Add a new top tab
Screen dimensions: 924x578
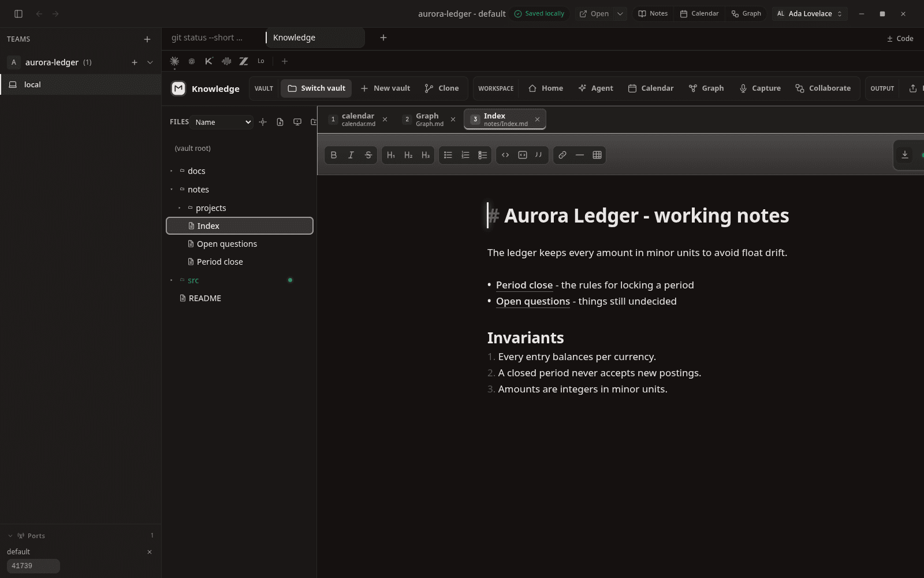pyautogui.click(x=383, y=38)
